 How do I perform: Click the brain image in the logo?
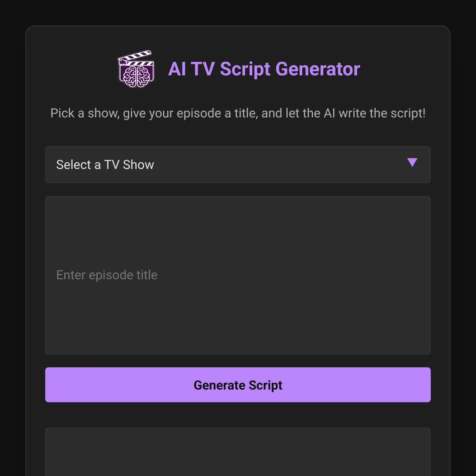[136, 76]
